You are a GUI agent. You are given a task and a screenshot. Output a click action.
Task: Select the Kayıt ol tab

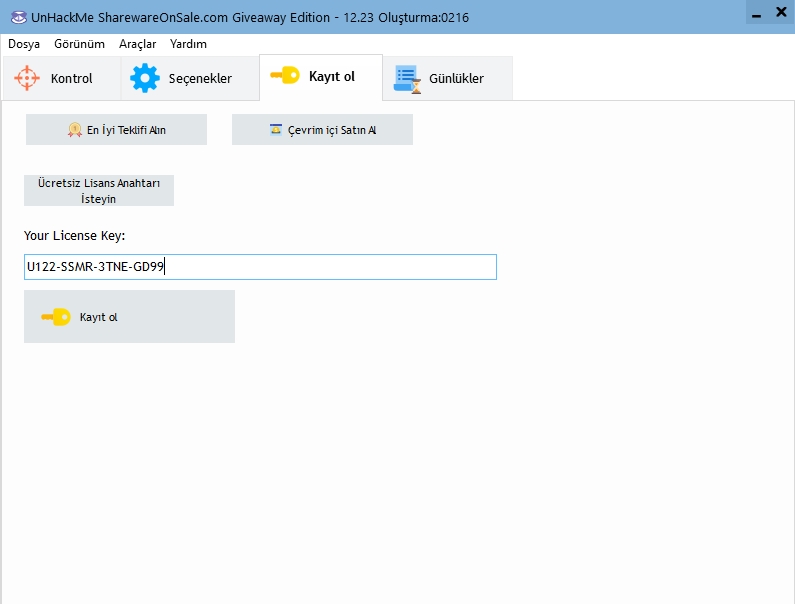click(321, 77)
